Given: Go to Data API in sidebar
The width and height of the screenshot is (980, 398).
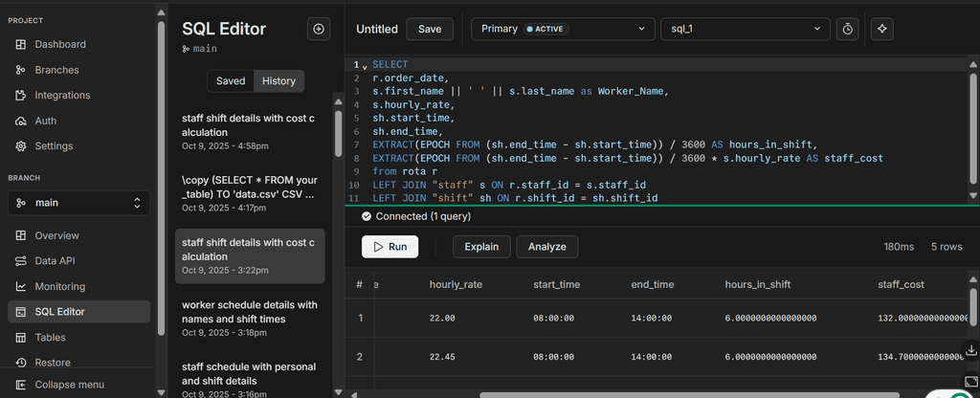Looking at the screenshot, I should pyautogui.click(x=56, y=260).
